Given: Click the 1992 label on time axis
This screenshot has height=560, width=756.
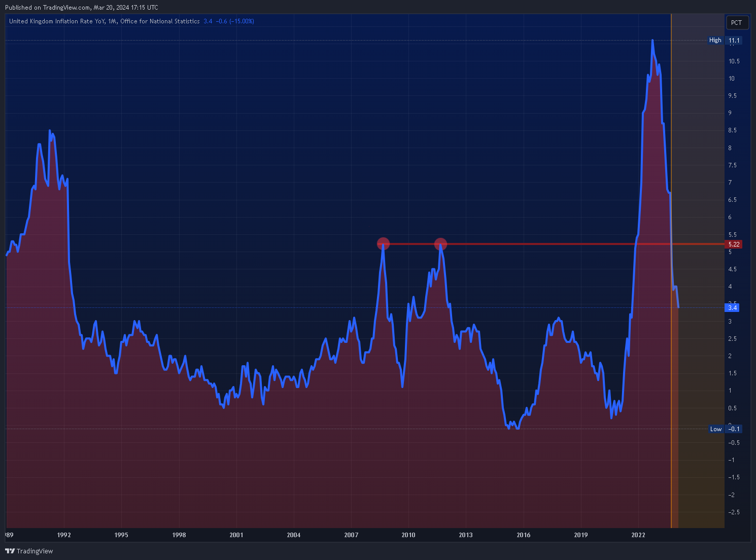Looking at the screenshot, I should click(64, 535).
